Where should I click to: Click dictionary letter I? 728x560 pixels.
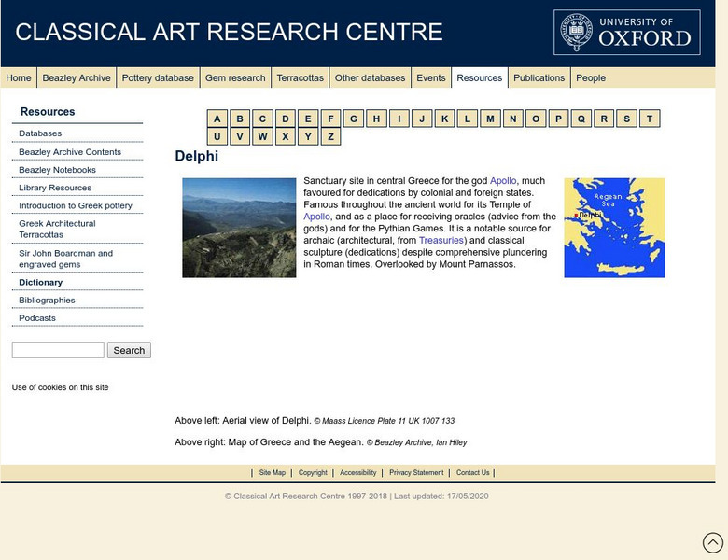click(x=399, y=119)
